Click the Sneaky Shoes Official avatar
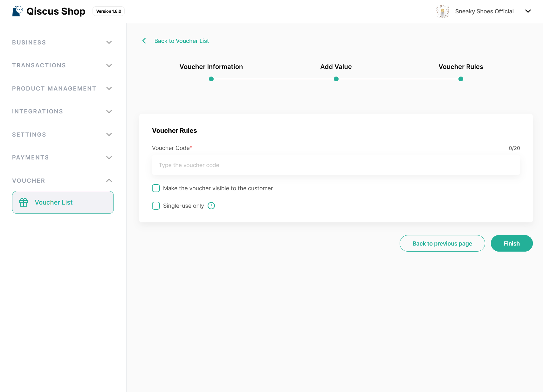This screenshot has width=543, height=392. [442, 11]
